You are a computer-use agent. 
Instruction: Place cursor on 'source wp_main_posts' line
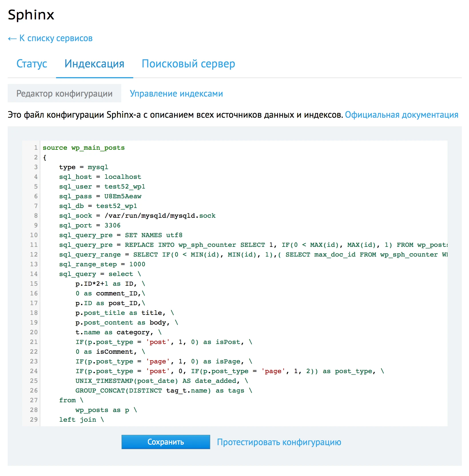click(x=84, y=148)
